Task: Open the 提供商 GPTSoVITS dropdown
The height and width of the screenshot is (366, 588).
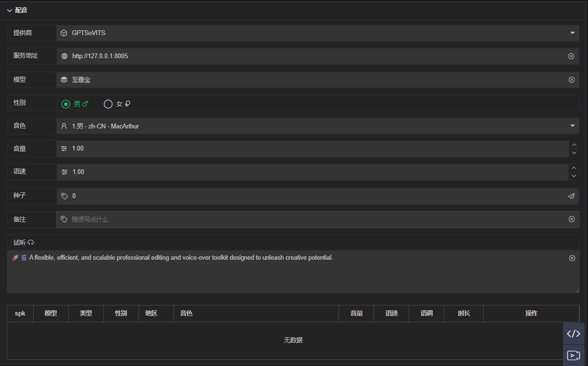Action: 572,33
